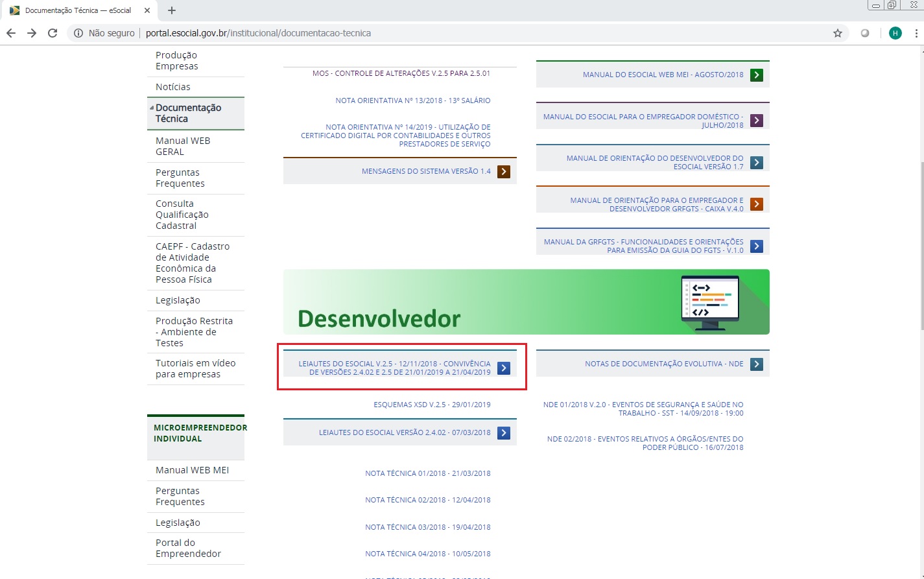
Task: Open Nota Técnica 01/2018 link
Action: click(x=428, y=473)
